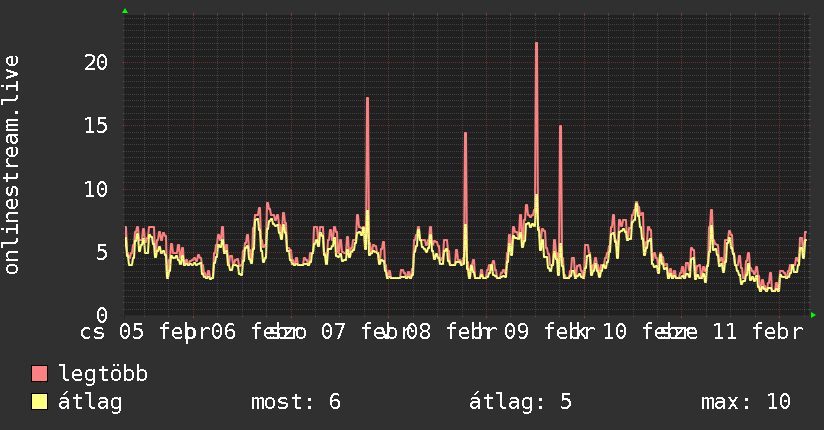Click the y-axis label 5

coord(102,252)
